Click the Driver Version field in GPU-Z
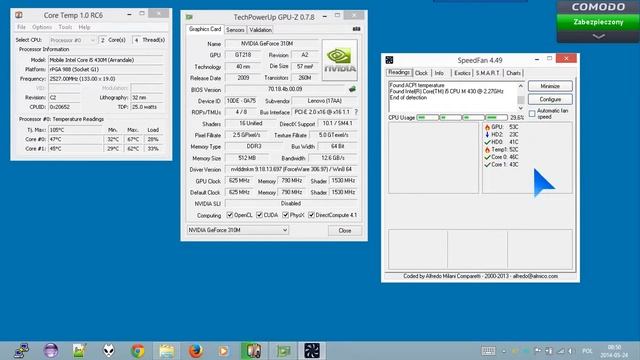Viewport: 640px width, 360px height. tap(291, 169)
